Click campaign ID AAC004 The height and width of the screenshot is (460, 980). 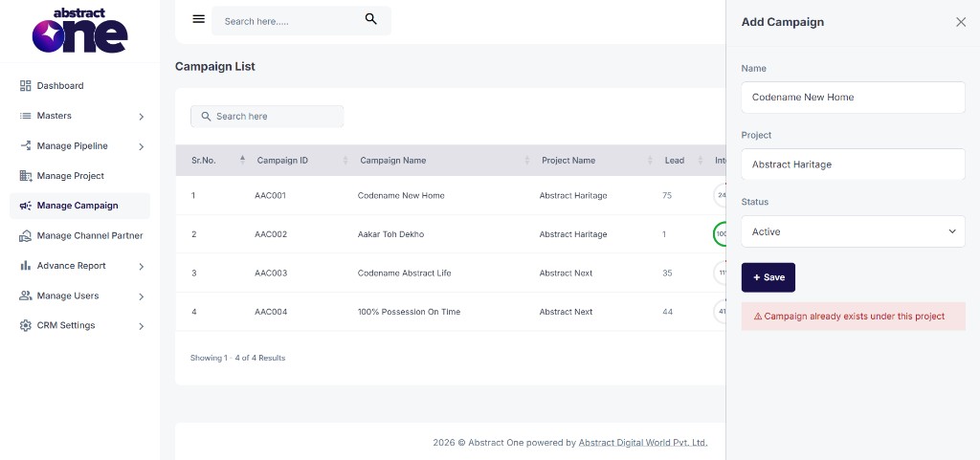point(271,312)
